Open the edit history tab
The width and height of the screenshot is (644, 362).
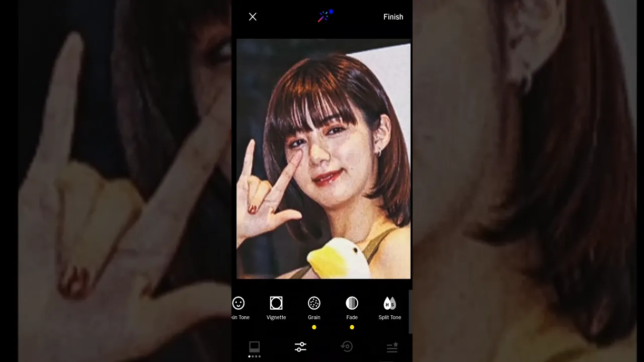[347, 346]
